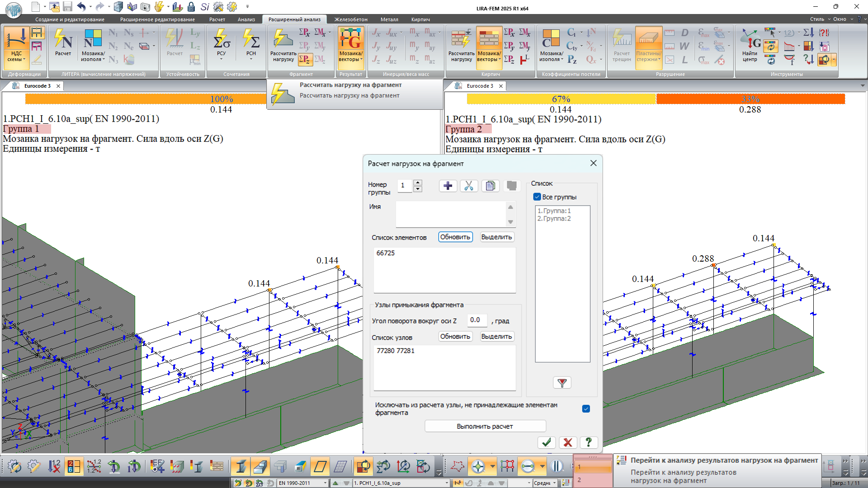Expand the load case PCH1_I_6.10a_sup dropdown

447,483
